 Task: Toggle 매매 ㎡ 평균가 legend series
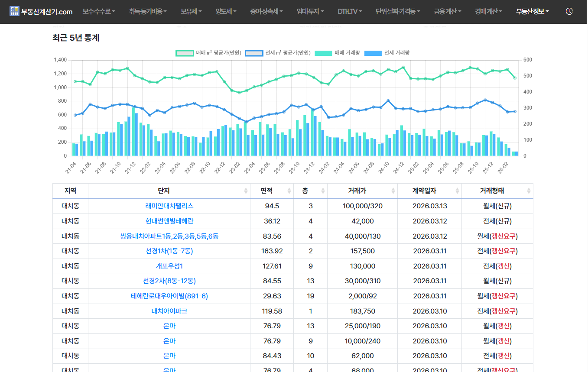pos(208,53)
